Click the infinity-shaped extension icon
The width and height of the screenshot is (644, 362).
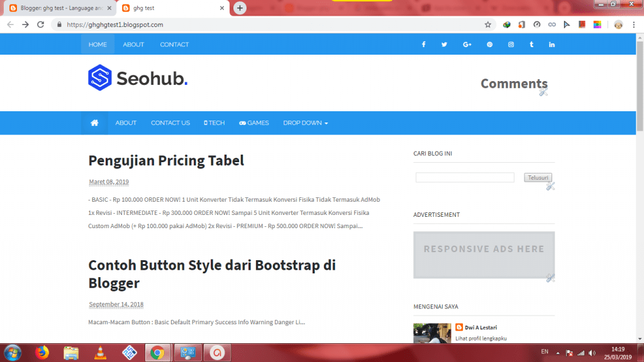(x=552, y=25)
